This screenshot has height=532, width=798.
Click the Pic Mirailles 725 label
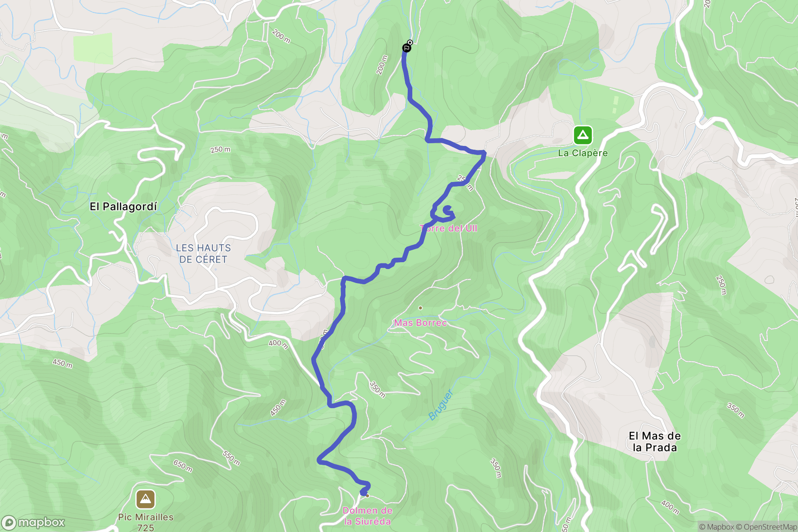click(x=146, y=522)
